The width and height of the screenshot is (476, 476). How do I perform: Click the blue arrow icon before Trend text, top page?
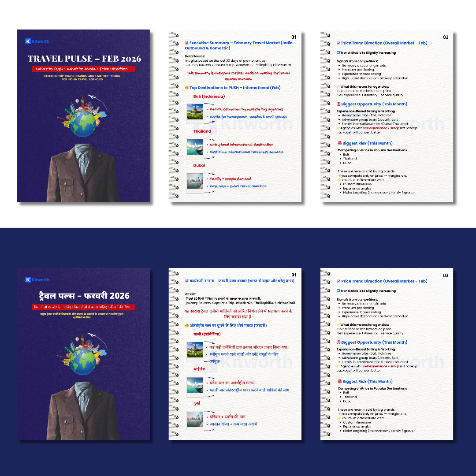(x=338, y=53)
